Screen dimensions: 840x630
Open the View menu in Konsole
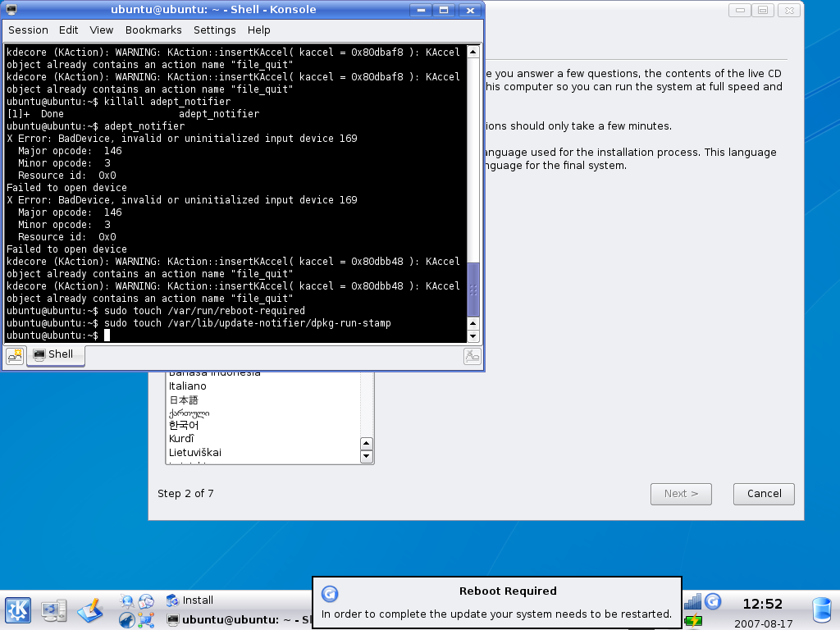pos(101,30)
